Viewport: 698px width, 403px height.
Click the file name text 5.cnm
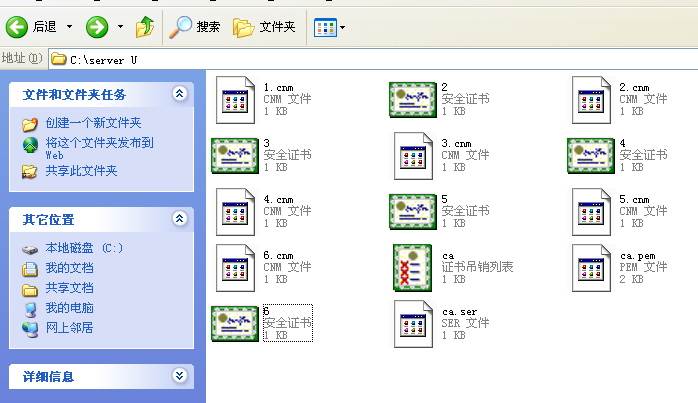click(634, 199)
